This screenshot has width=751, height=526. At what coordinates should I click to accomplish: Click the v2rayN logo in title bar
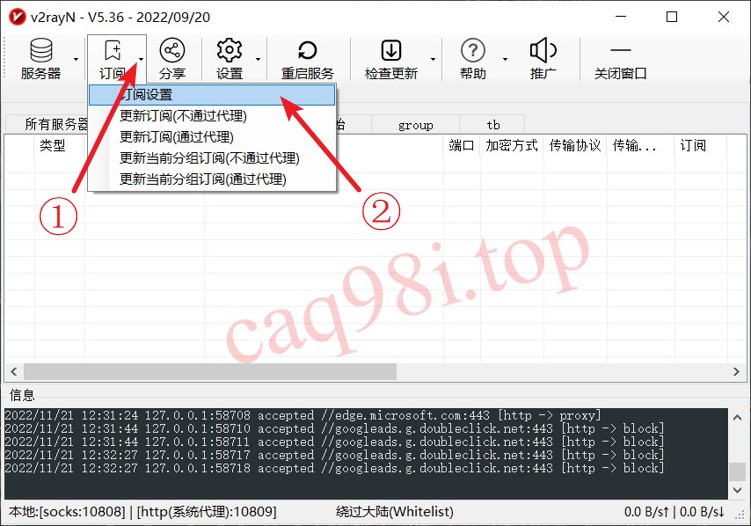point(17,17)
